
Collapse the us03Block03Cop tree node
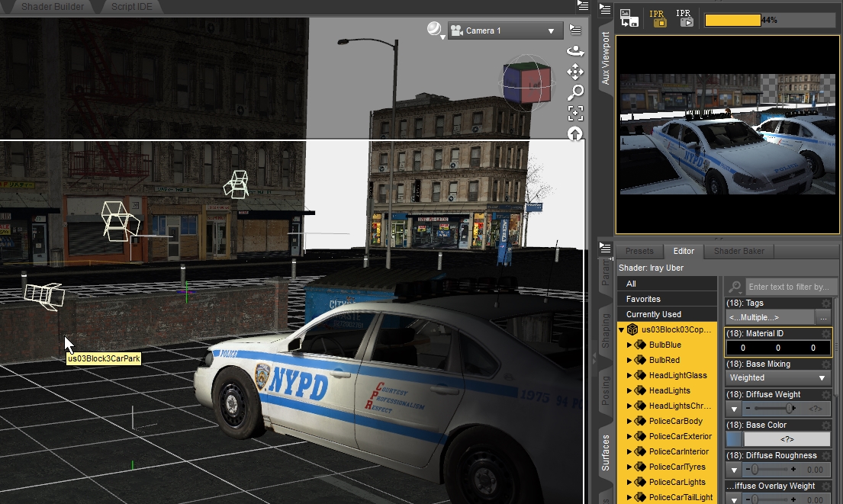tap(622, 329)
